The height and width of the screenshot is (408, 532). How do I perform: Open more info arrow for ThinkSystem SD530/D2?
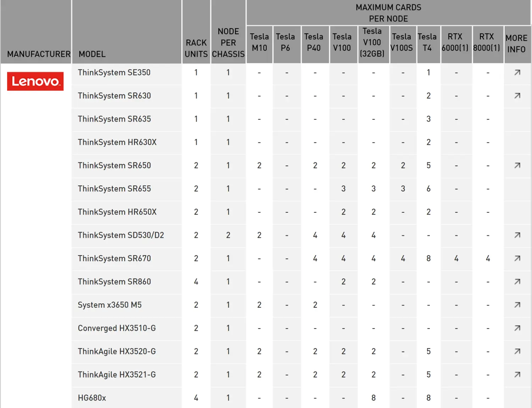(517, 235)
